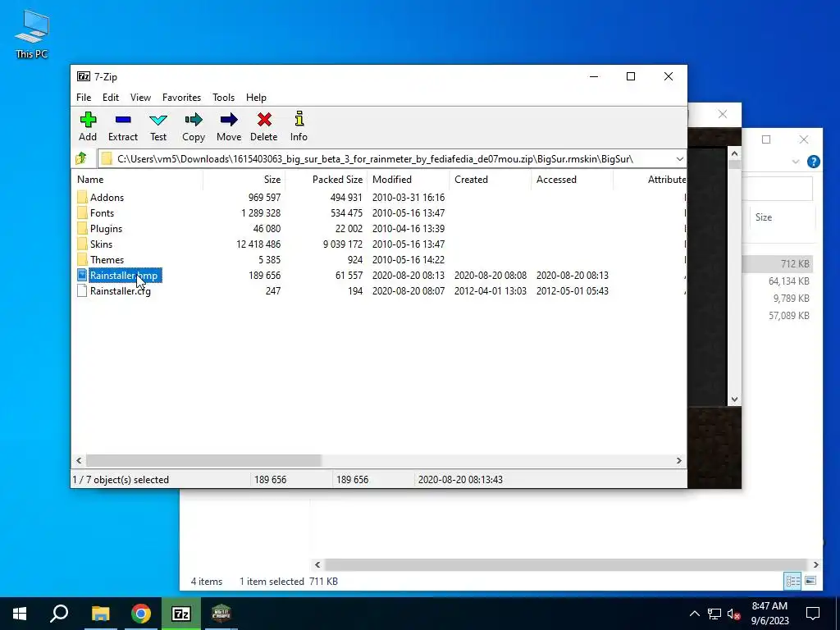
Task: Select the Themes folder row name
Action: (x=107, y=260)
